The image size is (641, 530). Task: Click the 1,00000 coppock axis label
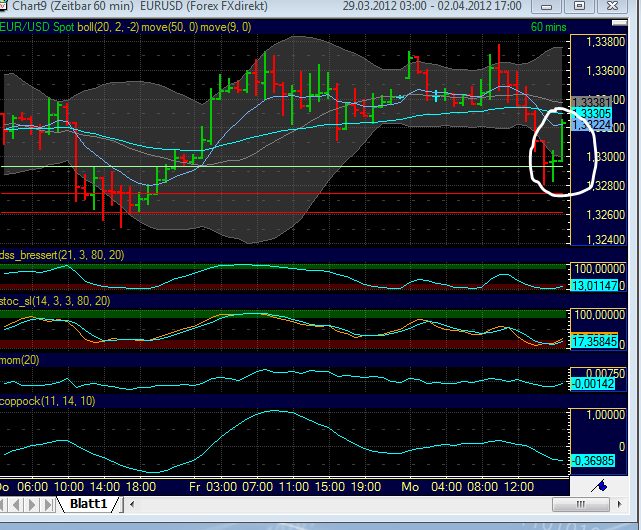(x=605, y=415)
